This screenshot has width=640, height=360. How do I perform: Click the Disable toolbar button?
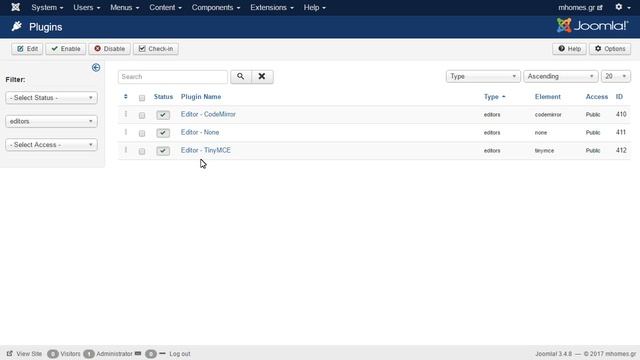(x=109, y=49)
